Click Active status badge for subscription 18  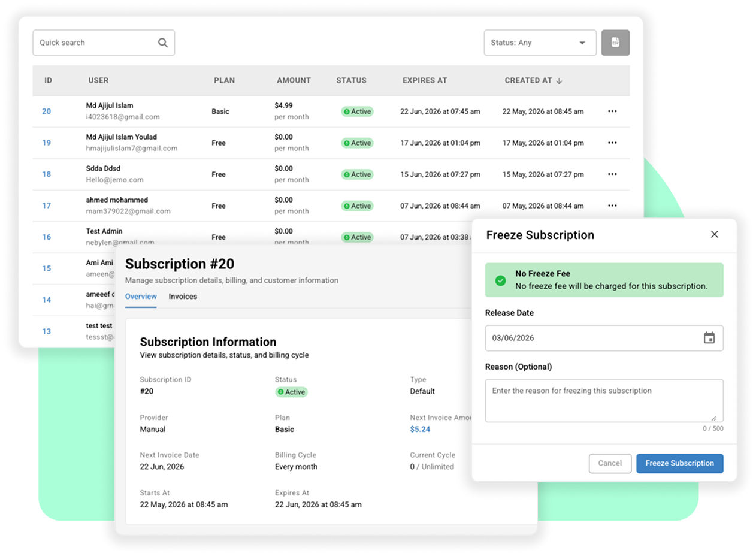[x=357, y=174]
